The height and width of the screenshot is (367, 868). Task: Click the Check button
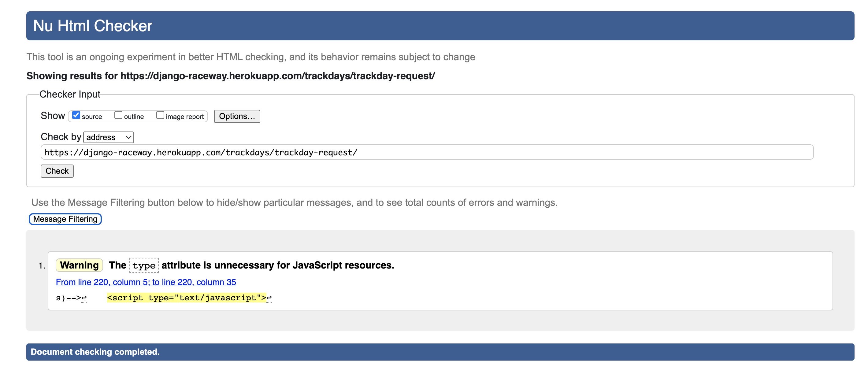click(x=57, y=171)
